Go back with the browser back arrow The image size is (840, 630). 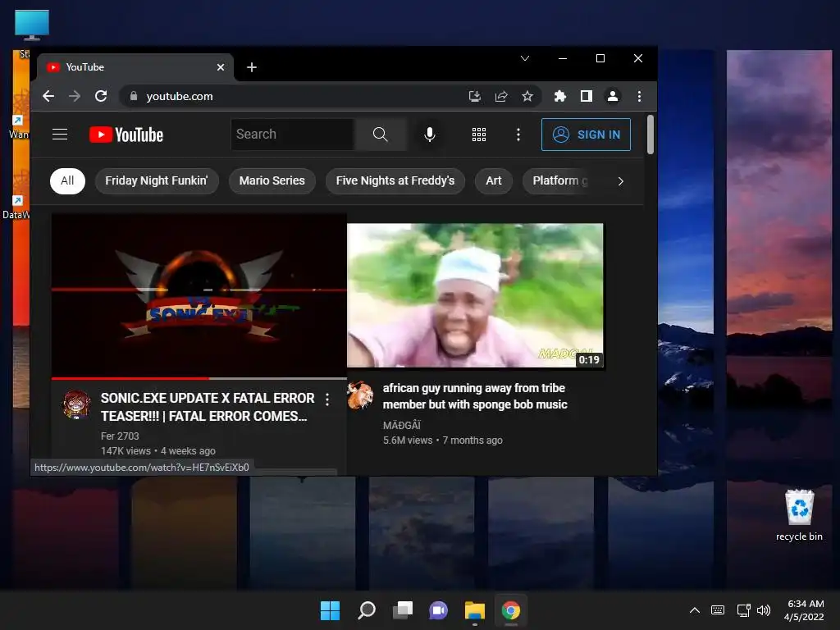click(x=48, y=97)
